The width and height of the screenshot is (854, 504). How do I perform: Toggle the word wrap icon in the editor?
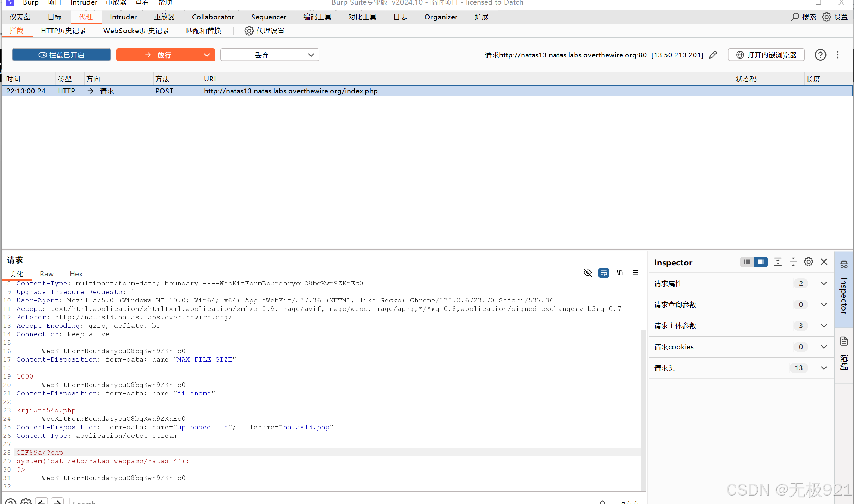[x=603, y=272]
